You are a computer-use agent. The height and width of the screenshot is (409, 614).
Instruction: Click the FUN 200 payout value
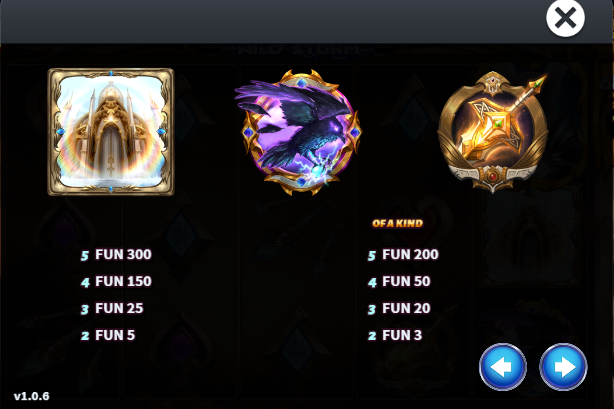click(410, 255)
